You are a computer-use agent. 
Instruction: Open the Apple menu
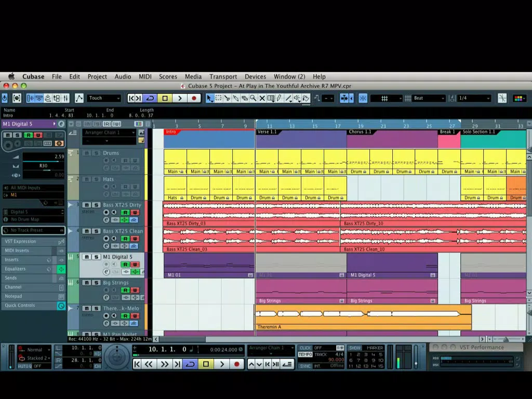(x=11, y=76)
